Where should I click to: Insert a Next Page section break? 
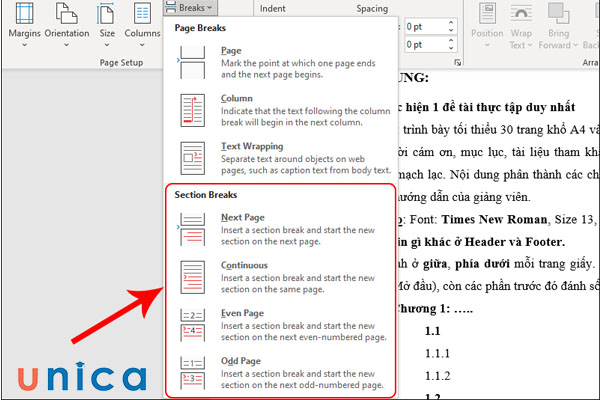coord(281,229)
